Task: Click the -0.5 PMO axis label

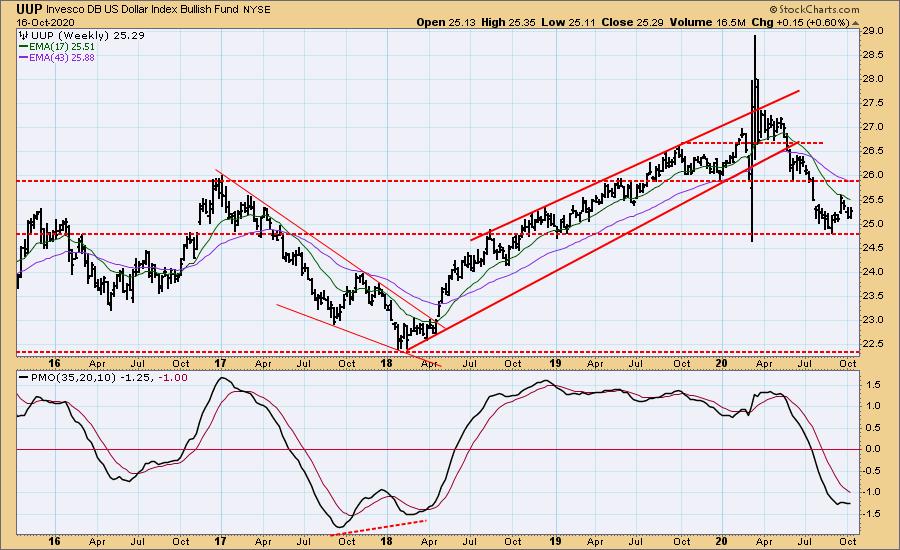Action: click(872, 471)
